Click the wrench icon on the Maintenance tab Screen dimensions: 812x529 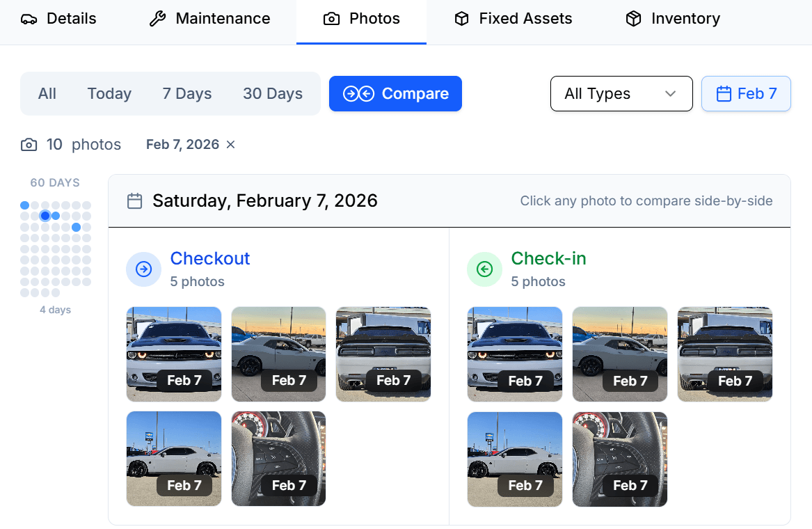[158, 18]
